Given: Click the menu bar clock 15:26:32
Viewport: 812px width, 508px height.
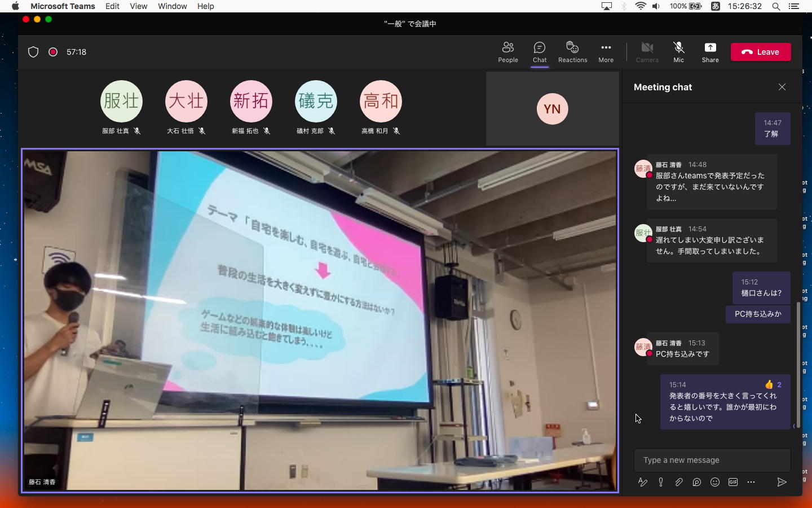Looking at the screenshot, I should pyautogui.click(x=744, y=6).
